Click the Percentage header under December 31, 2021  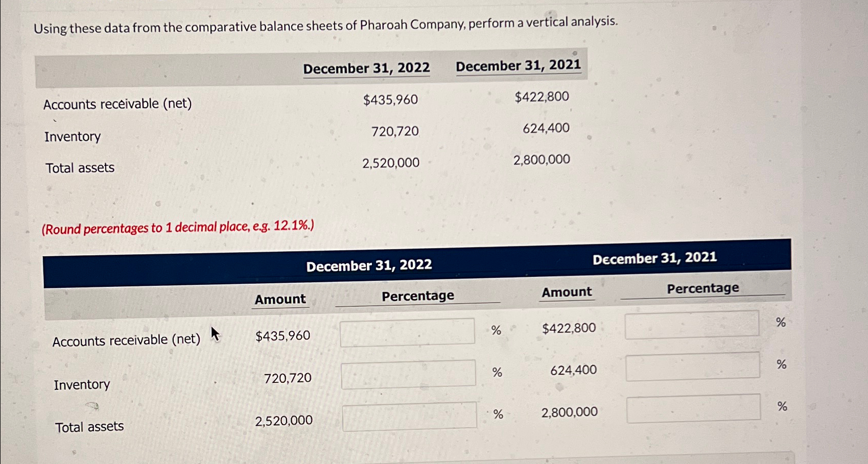tap(703, 288)
